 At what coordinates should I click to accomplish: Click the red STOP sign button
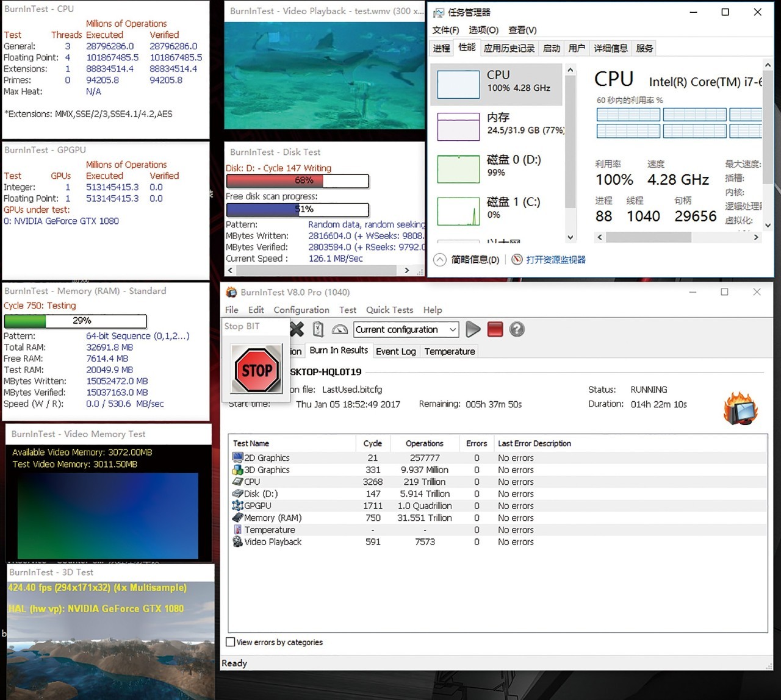point(256,370)
